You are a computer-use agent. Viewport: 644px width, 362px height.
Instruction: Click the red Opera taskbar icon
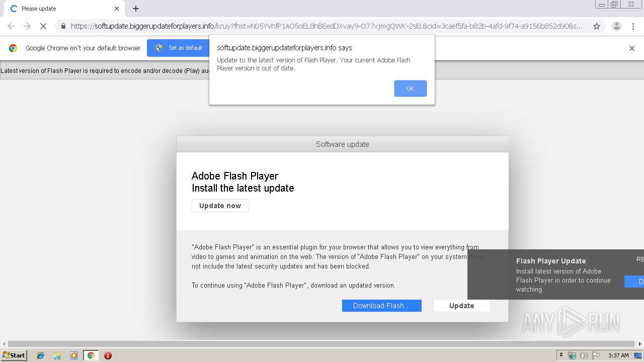pos(108,355)
